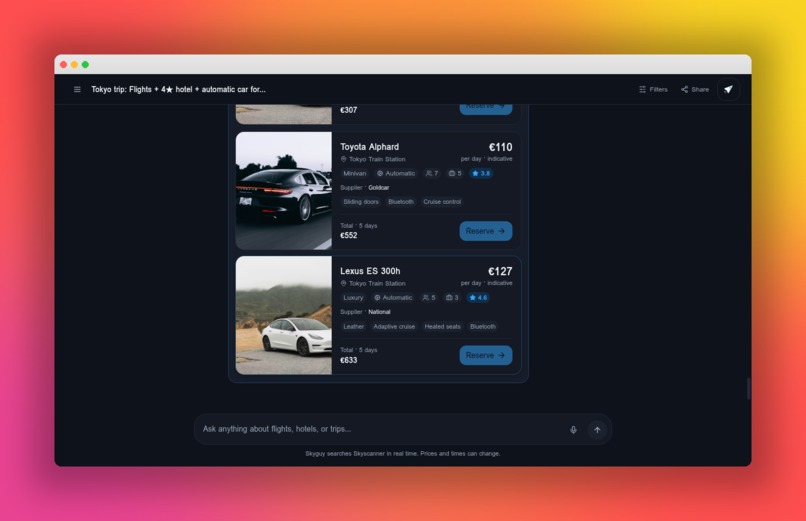Click the €307 total price
Image resolution: width=806 pixels, height=521 pixels.
tap(349, 110)
